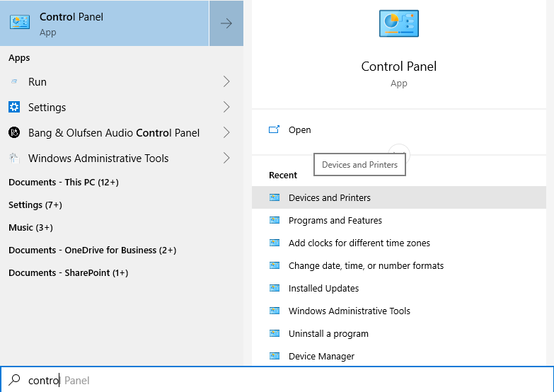Click the large Control Panel preview icon
This screenshot has width=554, height=392.
[x=398, y=24]
